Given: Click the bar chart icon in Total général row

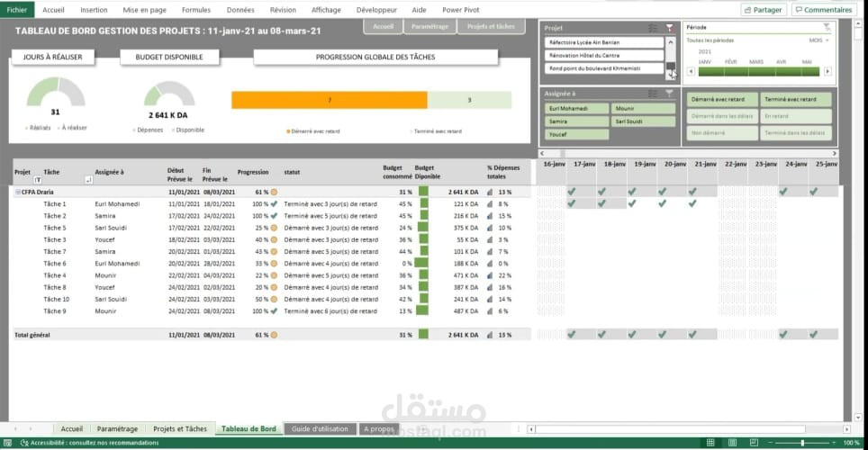Looking at the screenshot, I should tap(490, 335).
